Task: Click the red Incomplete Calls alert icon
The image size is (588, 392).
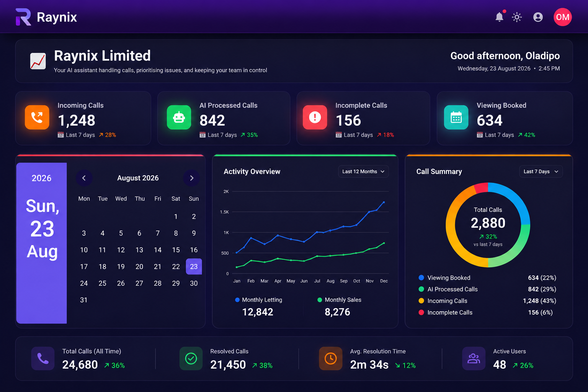Action: tap(315, 117)
